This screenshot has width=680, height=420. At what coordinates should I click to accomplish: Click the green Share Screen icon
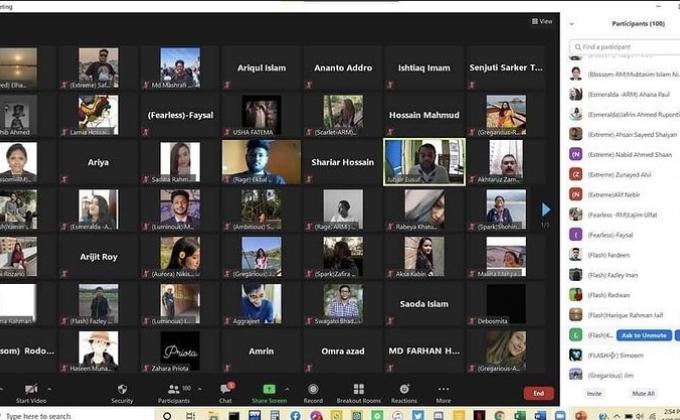pos(269,389)
